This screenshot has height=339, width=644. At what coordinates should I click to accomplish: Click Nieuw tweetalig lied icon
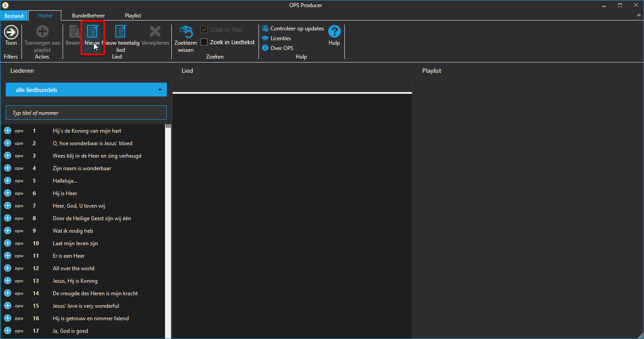click(x=121, y=32)
